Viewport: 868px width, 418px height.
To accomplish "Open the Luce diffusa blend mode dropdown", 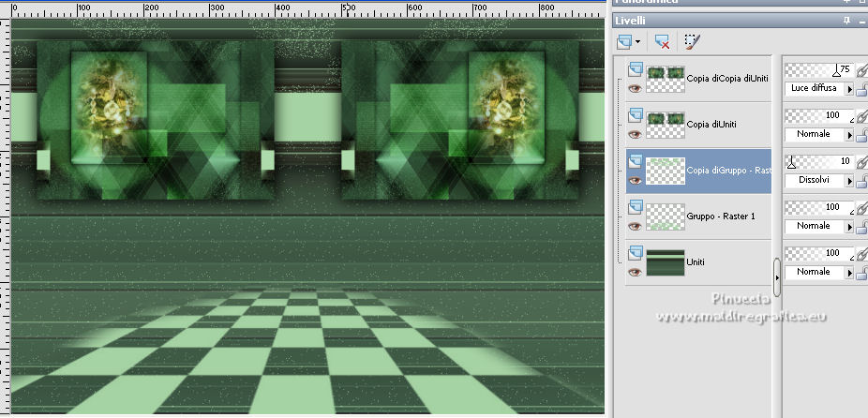I will coord(849,89).
